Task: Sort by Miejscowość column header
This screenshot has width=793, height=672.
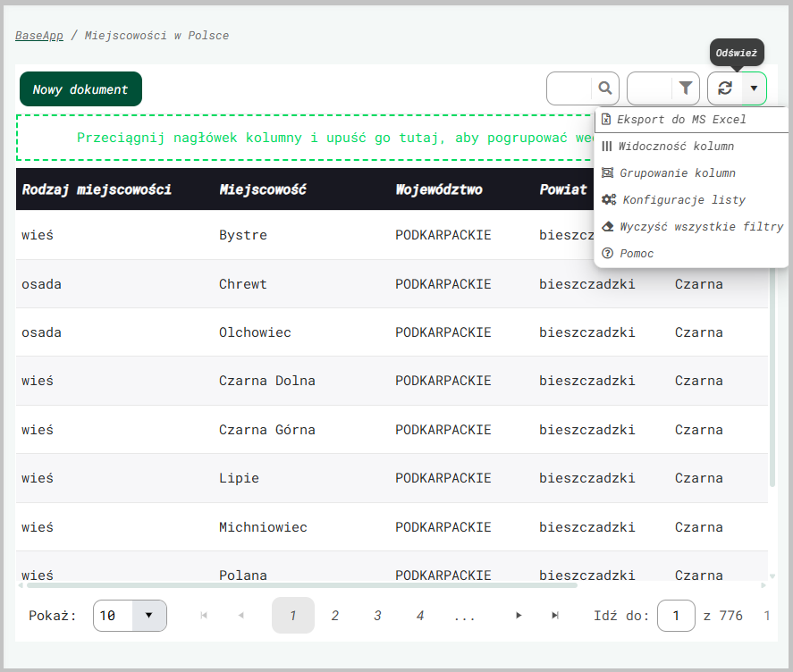Action: click(263, 189)
